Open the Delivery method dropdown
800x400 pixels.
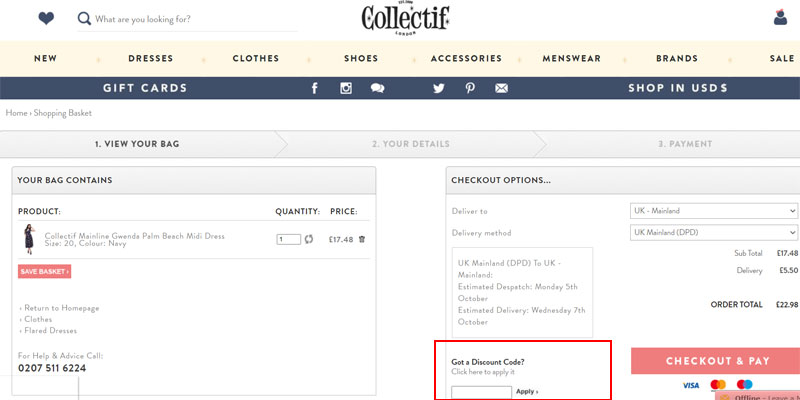pyautogui.click(x=714, y=233)
